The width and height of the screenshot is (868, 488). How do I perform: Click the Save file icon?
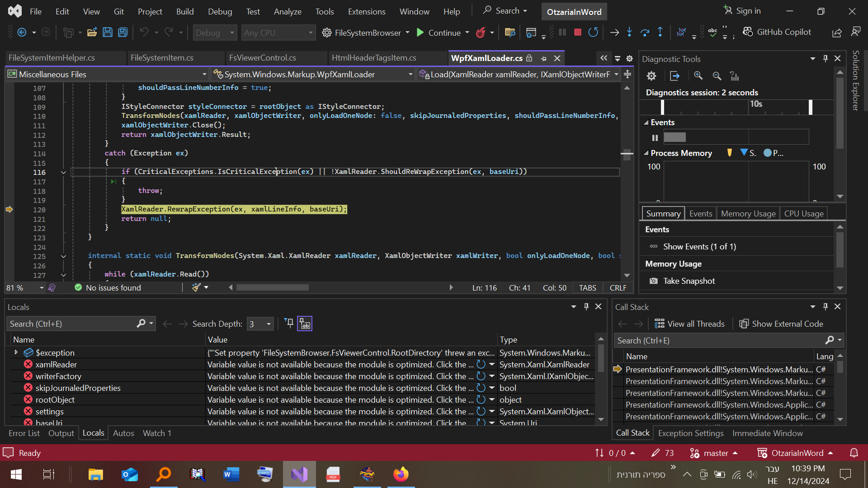pos(108,32)
